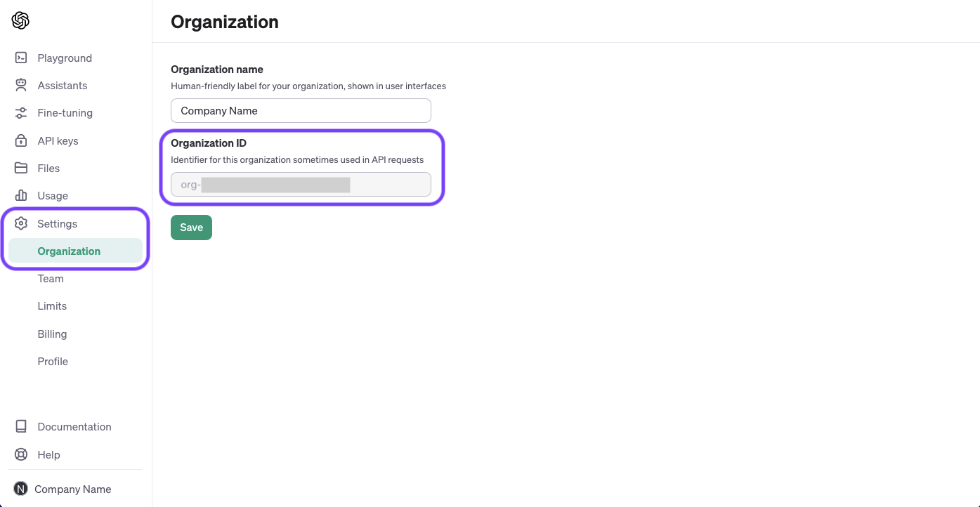Switch to the Team settings section

pyautogui.click(x=50, y=279)
